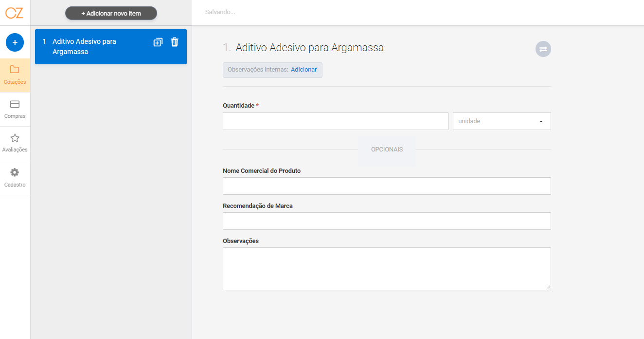Screen dimensions: 644x339
Task: Click the Recomendação de Marca field
Action: [387, 221]
